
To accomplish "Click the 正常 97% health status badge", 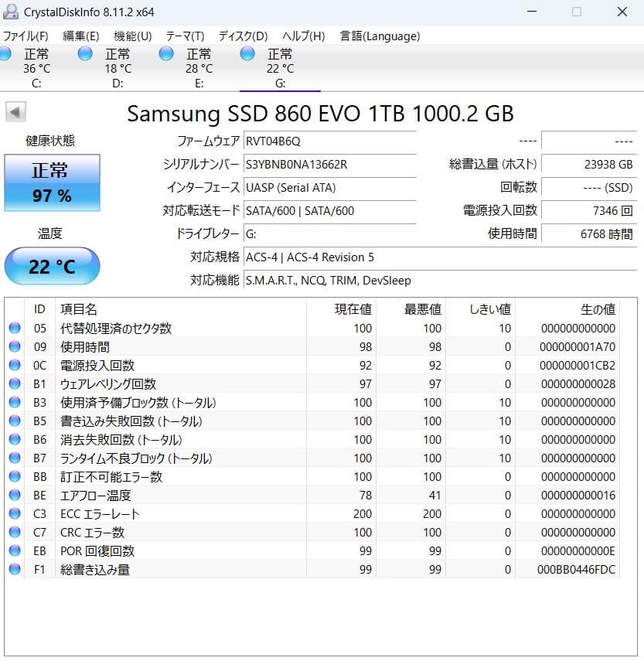I will [52, 183].
